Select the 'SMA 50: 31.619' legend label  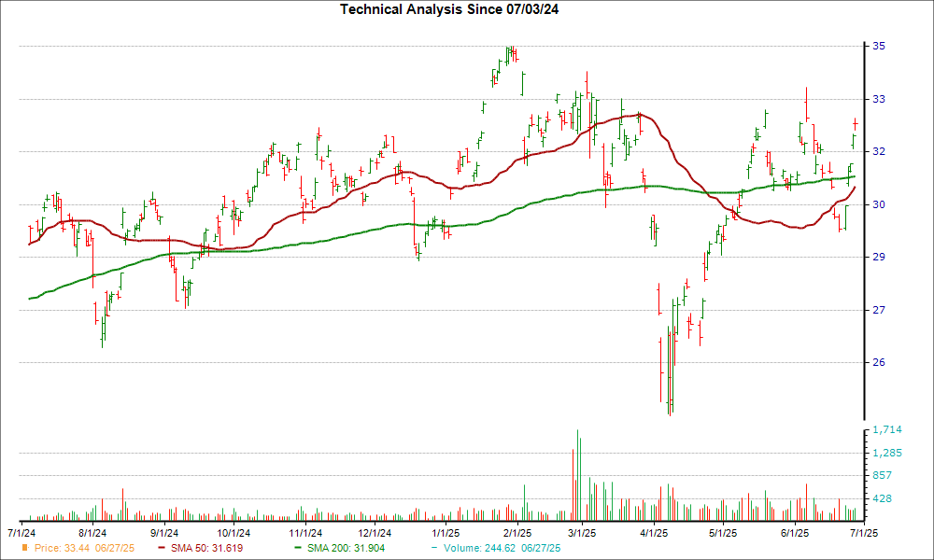point(206,548)
